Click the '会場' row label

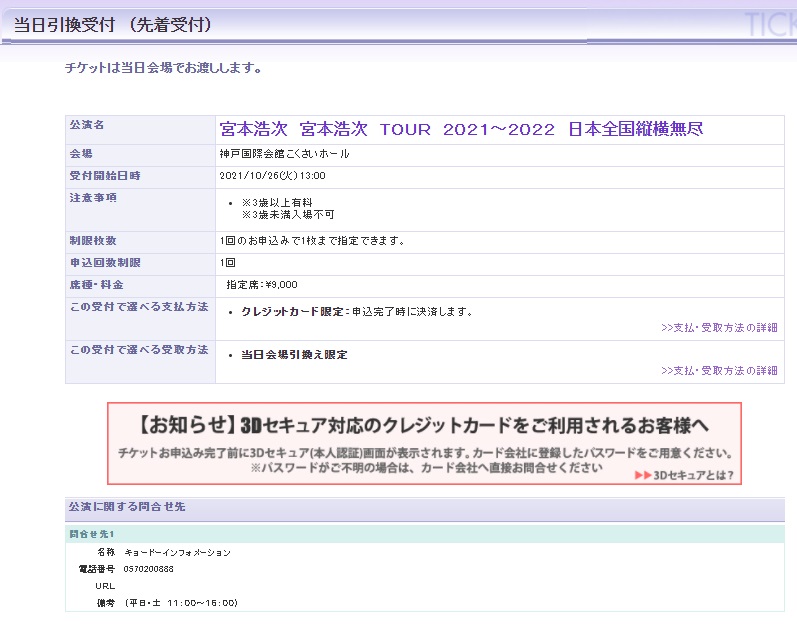81,154
